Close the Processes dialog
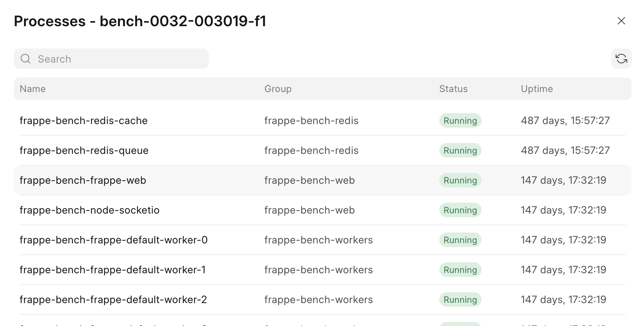 click(621, 21)
